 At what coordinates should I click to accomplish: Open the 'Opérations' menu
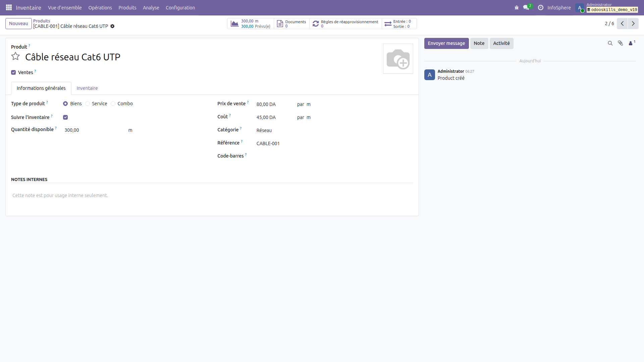[x=100, y=7]
